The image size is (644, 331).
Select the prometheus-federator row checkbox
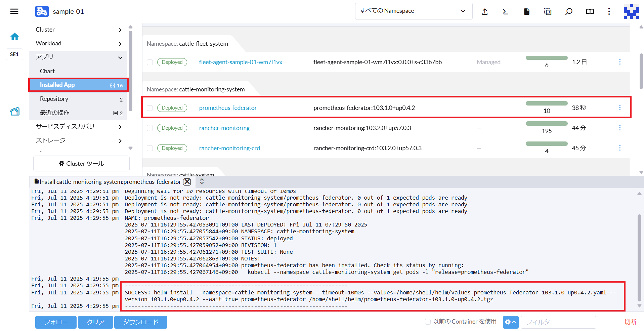coord(150,108)
